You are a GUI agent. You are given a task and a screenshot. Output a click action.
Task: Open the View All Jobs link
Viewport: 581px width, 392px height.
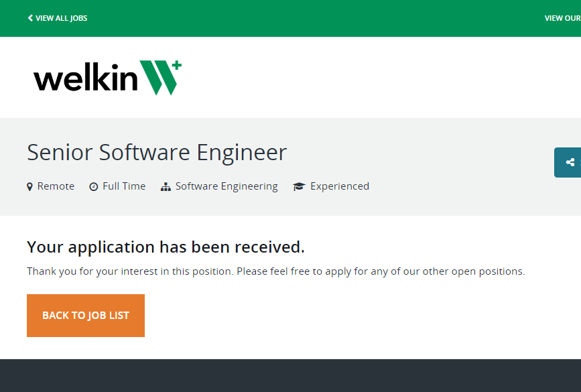coord(61,18)
